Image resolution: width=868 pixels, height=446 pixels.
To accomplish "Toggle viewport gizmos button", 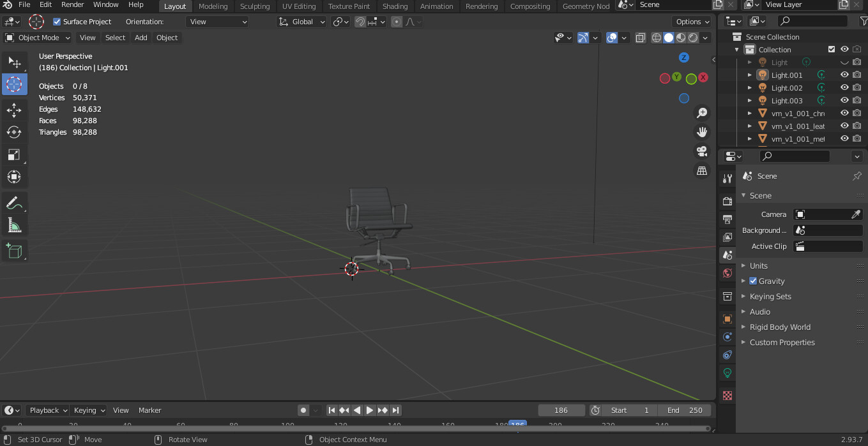I will tap(582, 38).
